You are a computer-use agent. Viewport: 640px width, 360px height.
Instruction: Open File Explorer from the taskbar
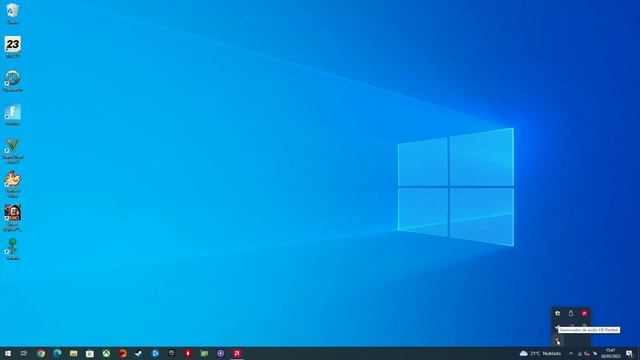click(x=73, y=353)
